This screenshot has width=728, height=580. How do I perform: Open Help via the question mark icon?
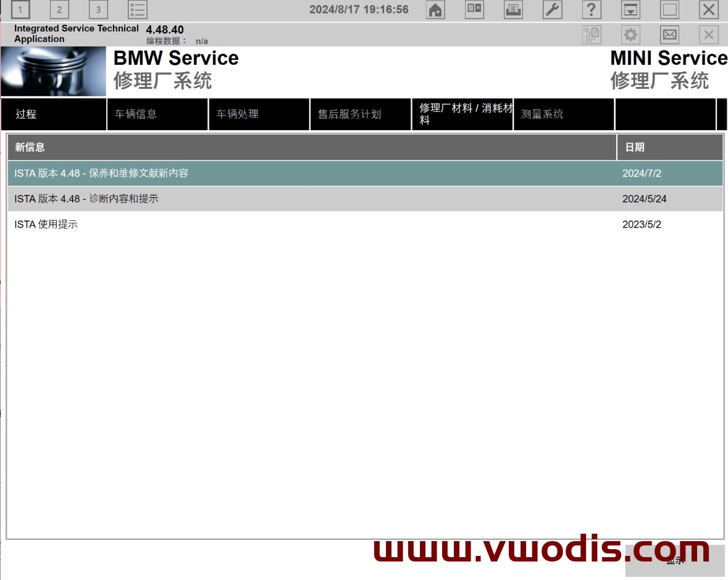tap(592, 10)
